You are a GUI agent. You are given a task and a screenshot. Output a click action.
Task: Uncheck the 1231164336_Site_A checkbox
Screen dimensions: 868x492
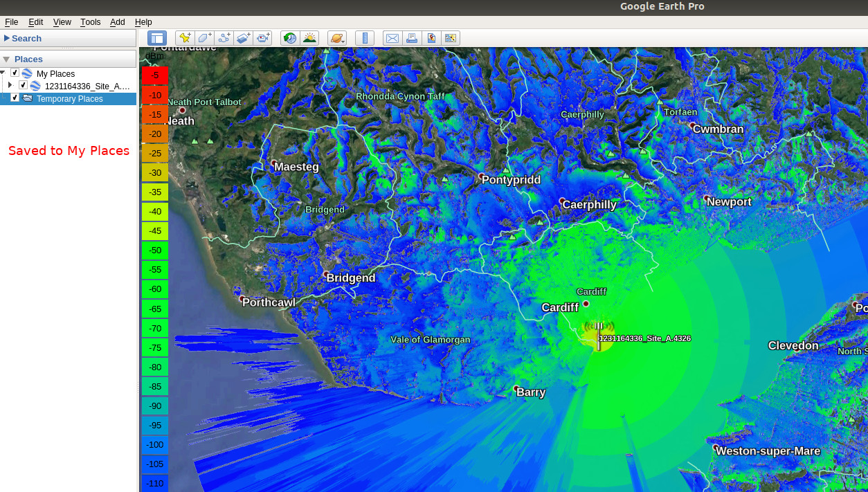click(x=23, y=85)
